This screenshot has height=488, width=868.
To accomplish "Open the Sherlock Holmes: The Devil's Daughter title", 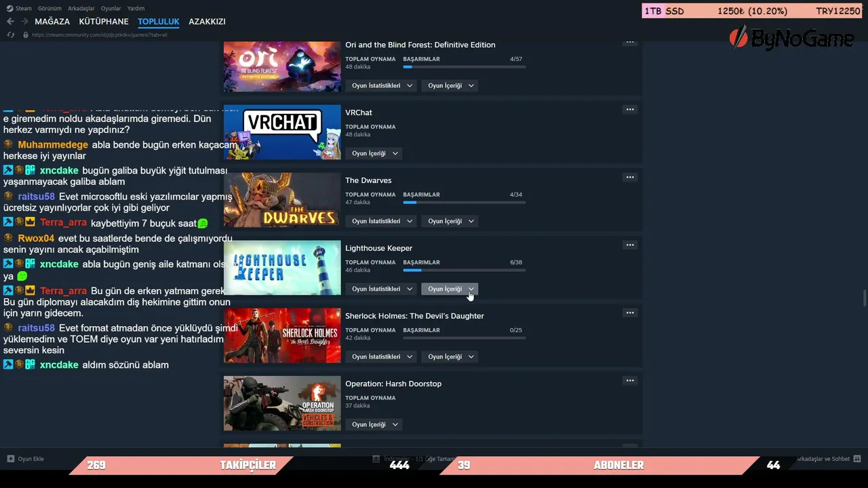I will (414, 316).
